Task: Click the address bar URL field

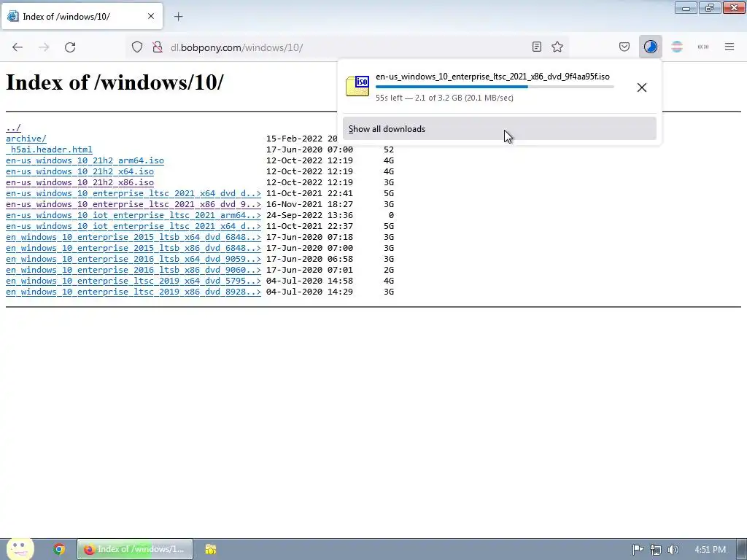Action: (x=348, y=47)
